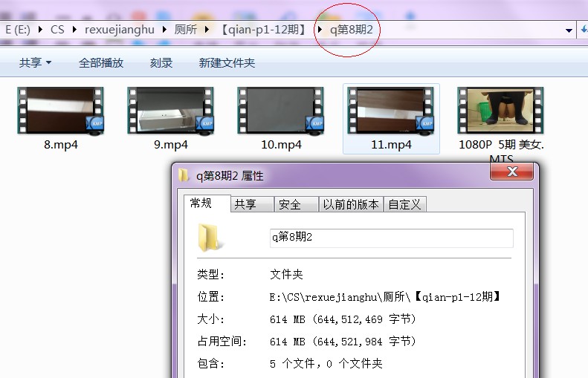
Task: Switch to the 安全 tab
Action: (x=289, y=204)
